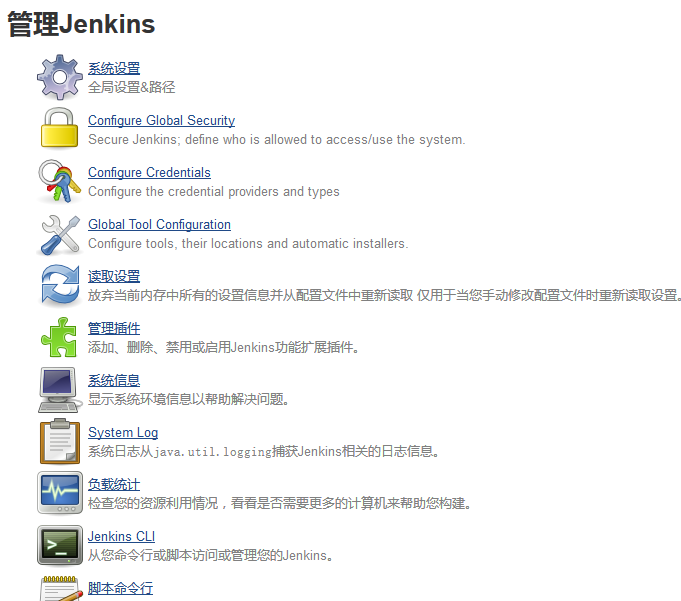Open the 系统设置 link
681x601 pixels.
coord(114,68)
